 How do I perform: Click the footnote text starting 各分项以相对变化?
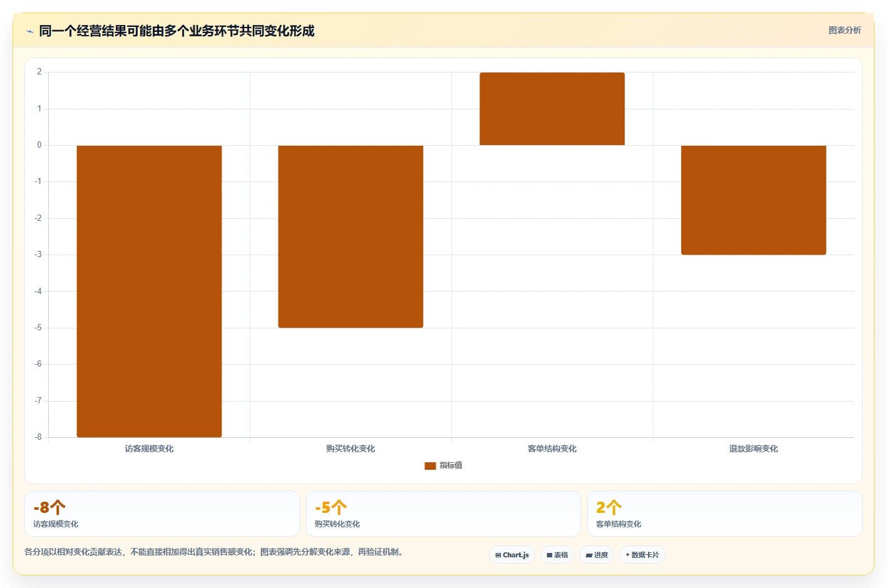pos(215,552)
